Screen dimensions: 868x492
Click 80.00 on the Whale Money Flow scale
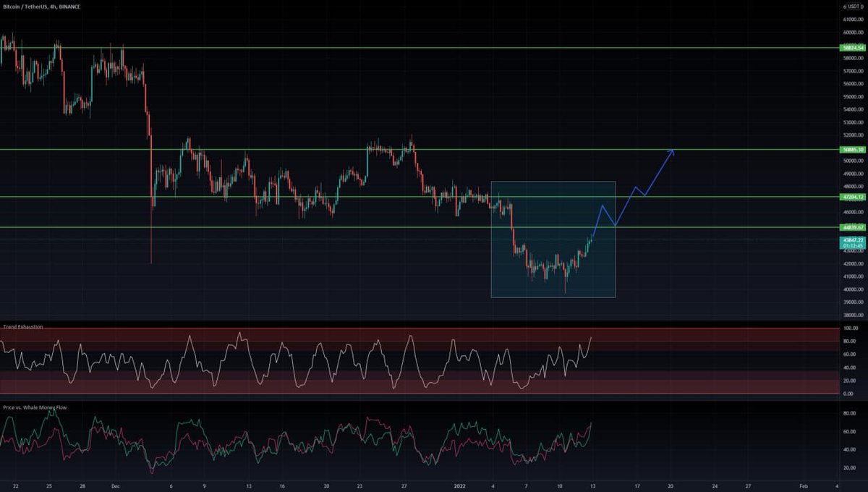[850, 413]
